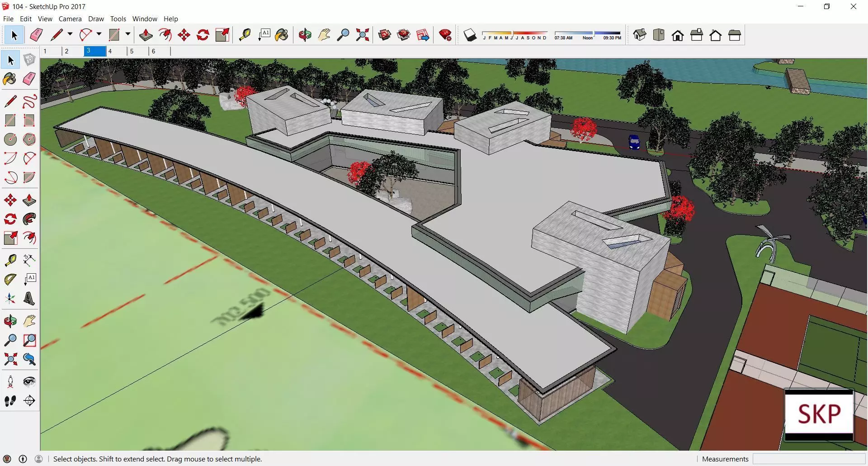The image size is (868, 466).
Task: Switch to scene tab 5
Action: [x=138, y=51]
